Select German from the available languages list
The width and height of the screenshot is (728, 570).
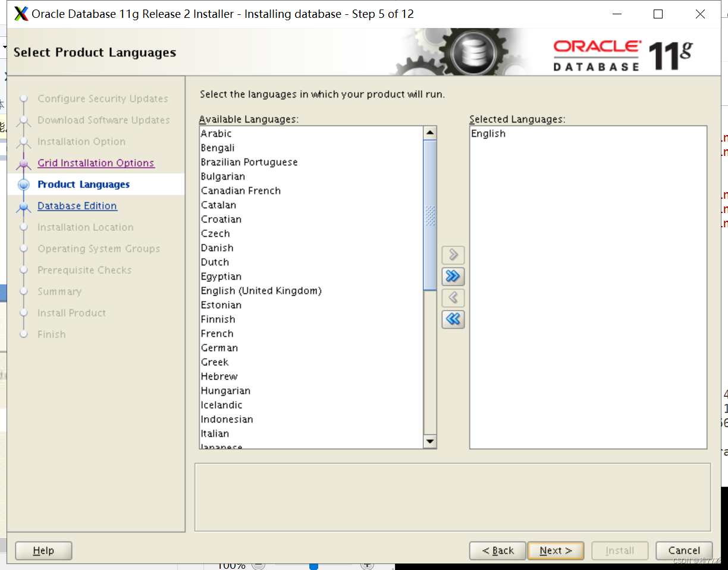coord(220,347)
